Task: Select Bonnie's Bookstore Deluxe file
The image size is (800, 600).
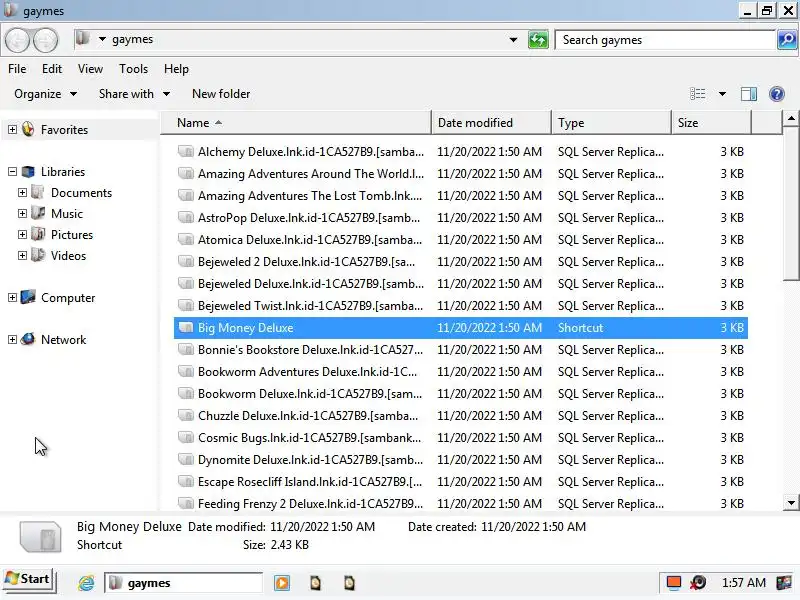Action: click(461, 349)
